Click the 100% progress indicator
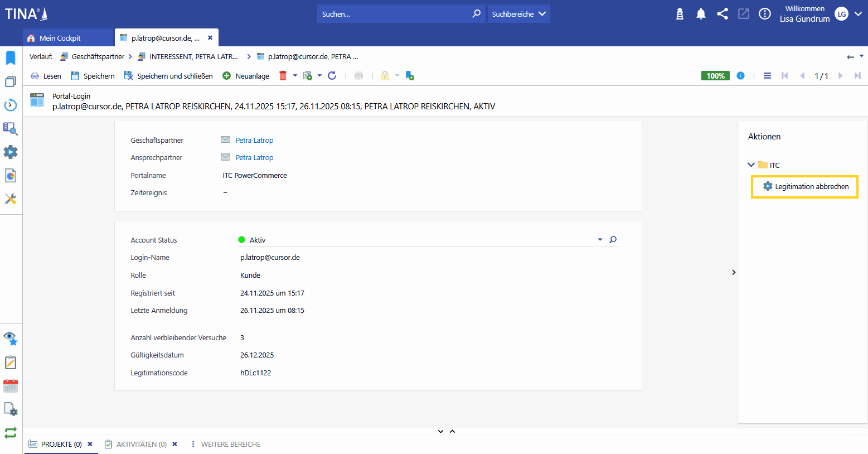This screenshot has height=454, width=868. click(715, 76)
